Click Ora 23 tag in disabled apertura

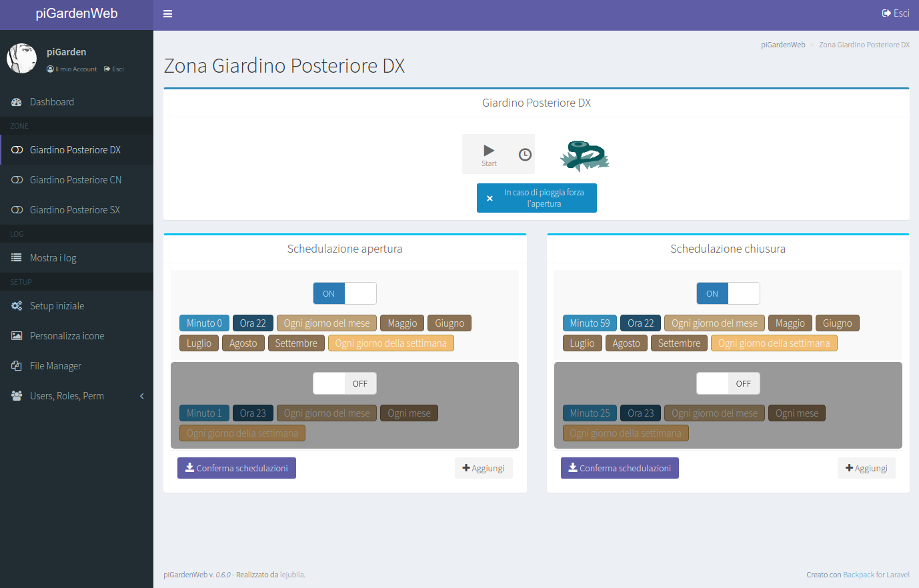coord(253,413)
